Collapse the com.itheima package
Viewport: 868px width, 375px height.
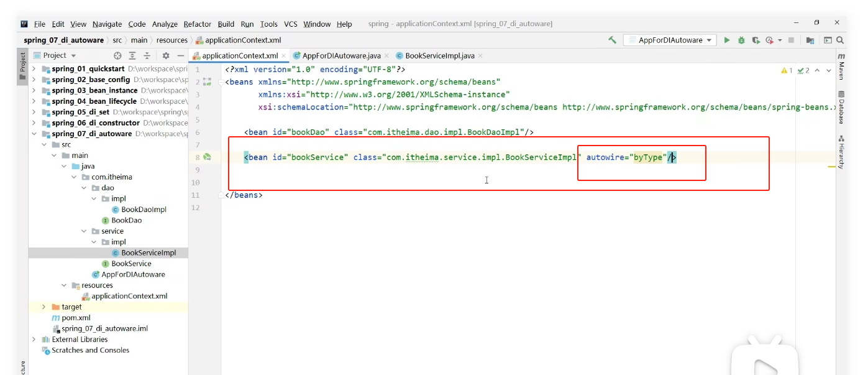[74, 177]
